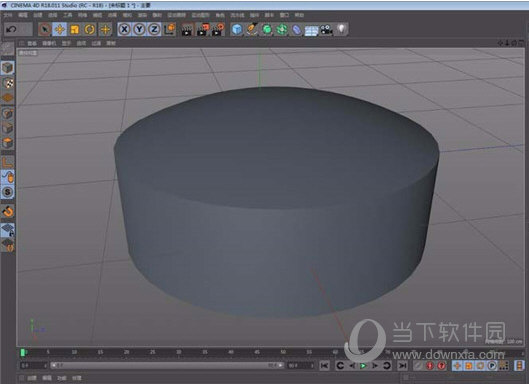Click viewport pan navigation icon top-right
Screen dimensions: 529x384
500,43
